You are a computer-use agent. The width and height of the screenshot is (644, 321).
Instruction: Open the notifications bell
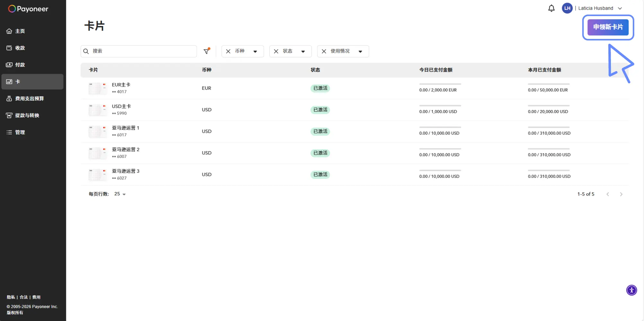[x=551, y=8]
